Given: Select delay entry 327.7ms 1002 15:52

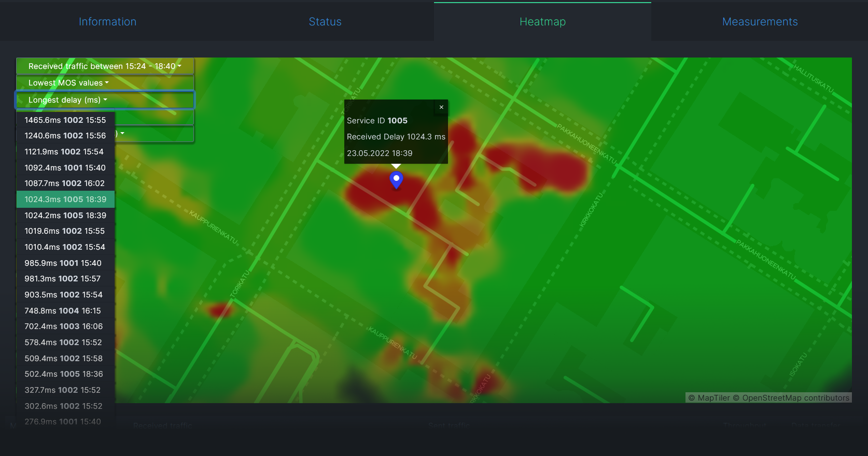Looking at the screenshot, I should click(x=65, y=390).
